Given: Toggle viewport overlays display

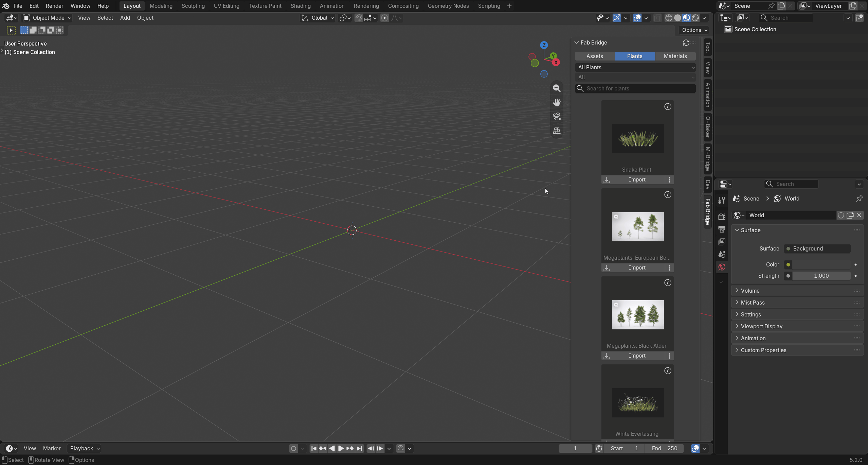Looking at the screenshot, I should tap(637, 18).
